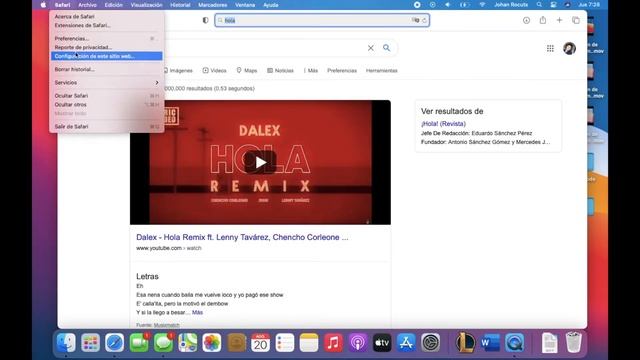
Task: Open Music in the Dock
Action: 333,342
